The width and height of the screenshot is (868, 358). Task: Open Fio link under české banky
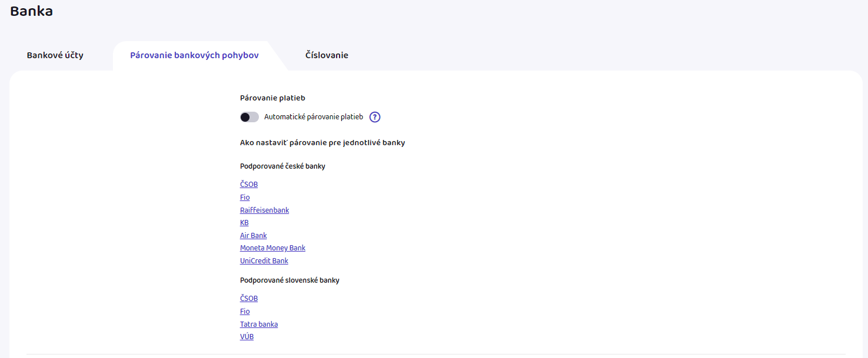coord(245,198)
